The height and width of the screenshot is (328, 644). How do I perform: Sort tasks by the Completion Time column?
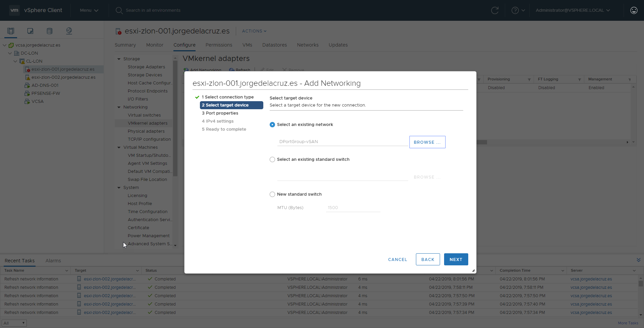(x=532, y=270)
